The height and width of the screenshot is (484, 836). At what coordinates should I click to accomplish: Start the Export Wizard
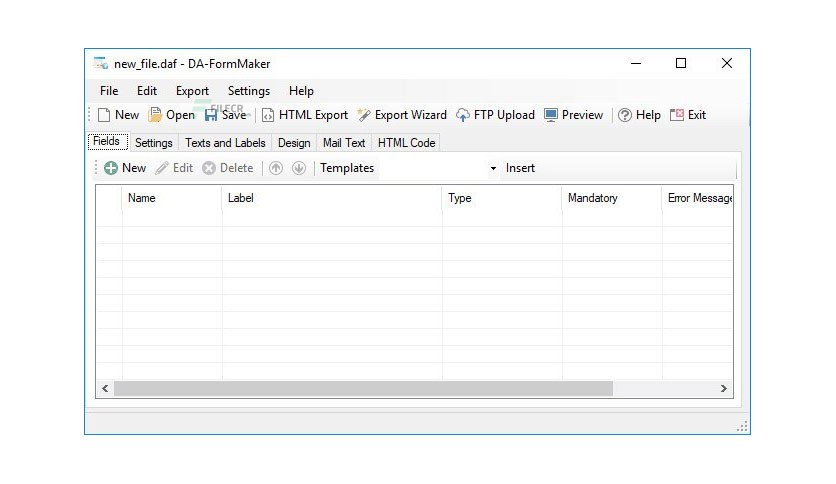[x=402, y=115]
